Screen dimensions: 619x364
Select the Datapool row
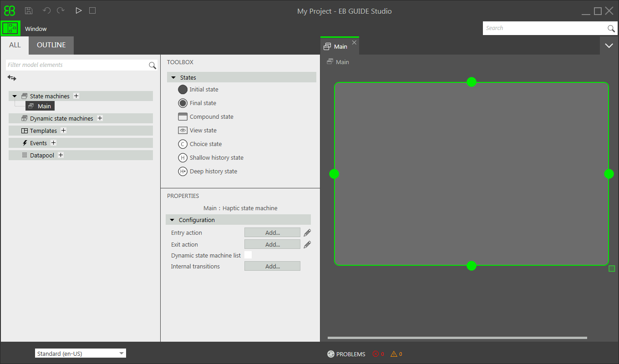(x=81, y=155)
